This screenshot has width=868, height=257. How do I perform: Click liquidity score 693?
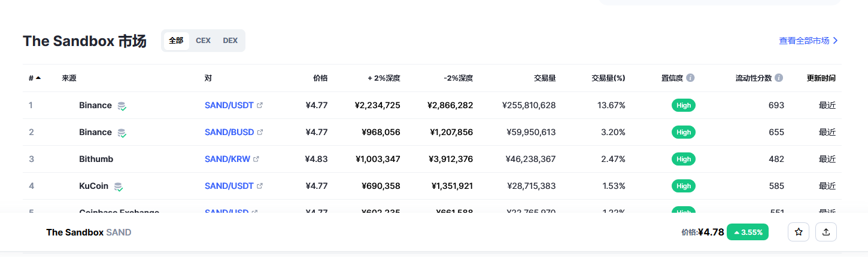click(776, 105)
